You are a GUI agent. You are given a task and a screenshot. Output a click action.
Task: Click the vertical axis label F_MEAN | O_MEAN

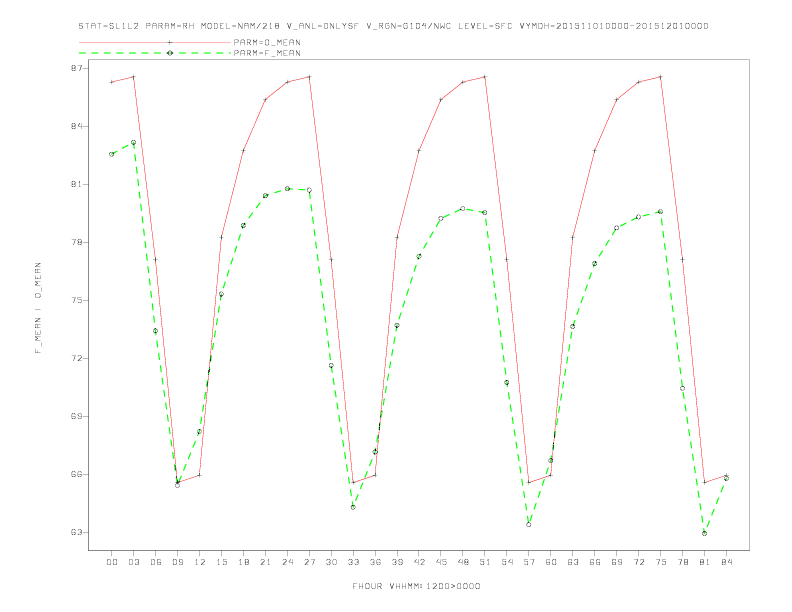click(x=38, y=308)
